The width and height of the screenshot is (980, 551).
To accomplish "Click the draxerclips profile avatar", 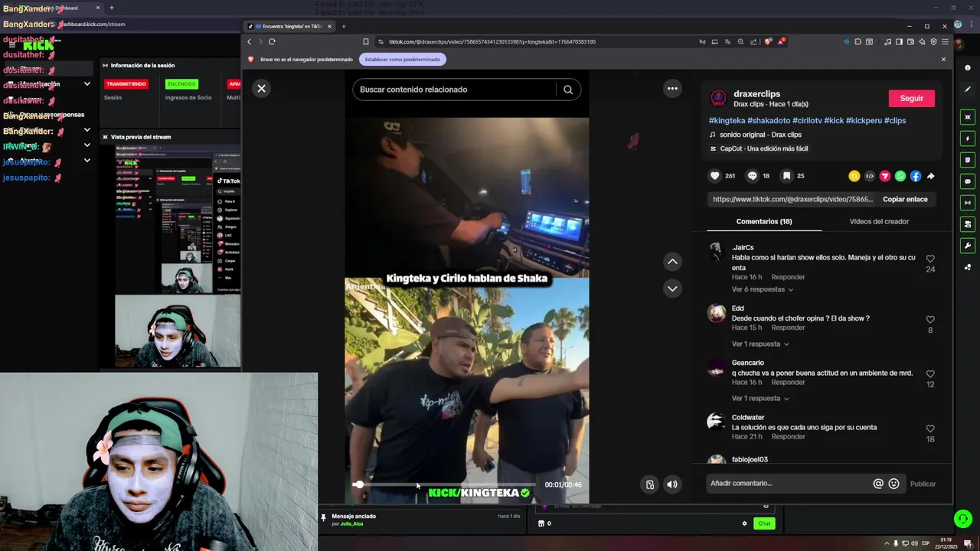I will (718, 97).
